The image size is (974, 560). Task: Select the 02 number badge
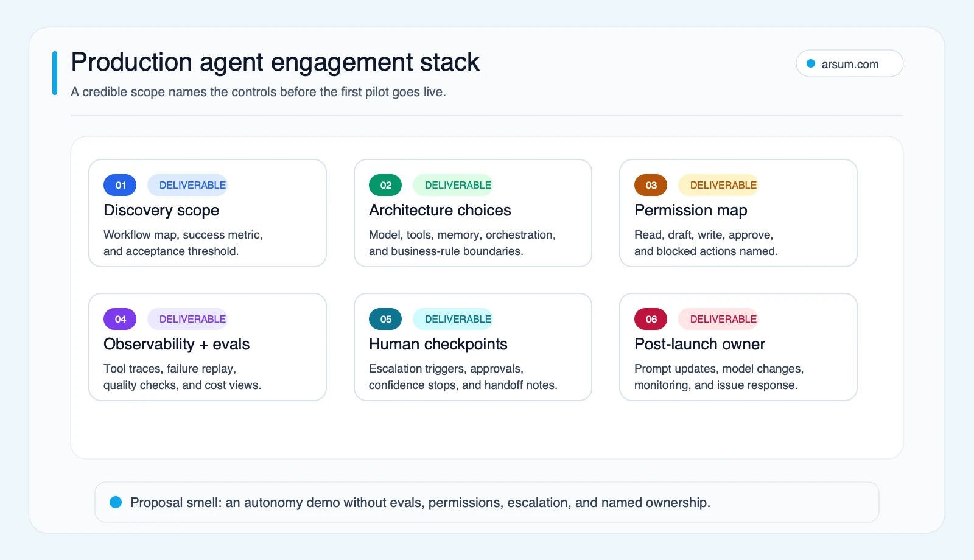pos(385,185)
